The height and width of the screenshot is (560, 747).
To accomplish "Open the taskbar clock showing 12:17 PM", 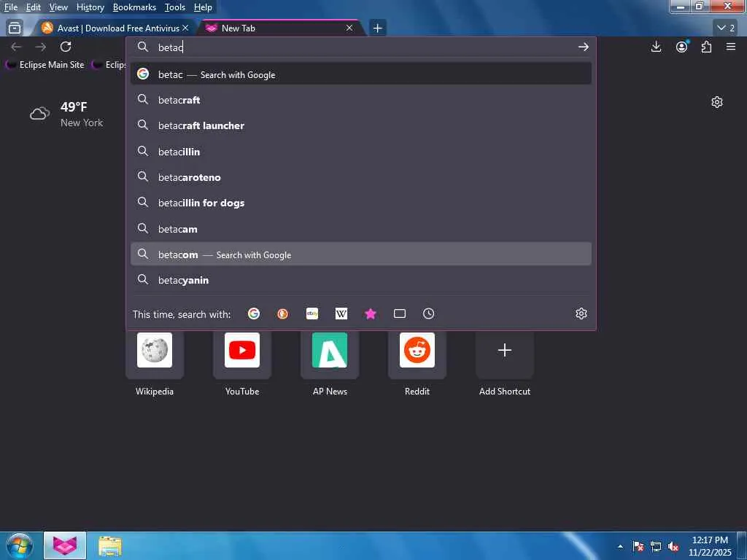I will (x=710, y=545).
